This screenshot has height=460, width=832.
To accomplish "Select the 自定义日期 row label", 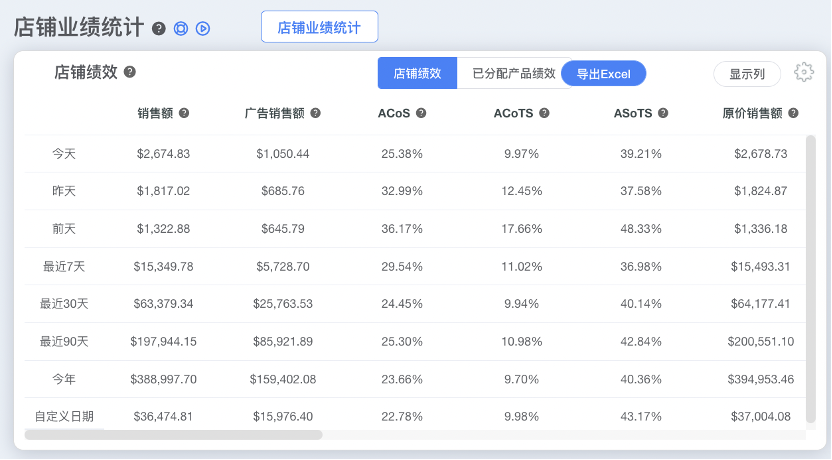I will (64, 416).
